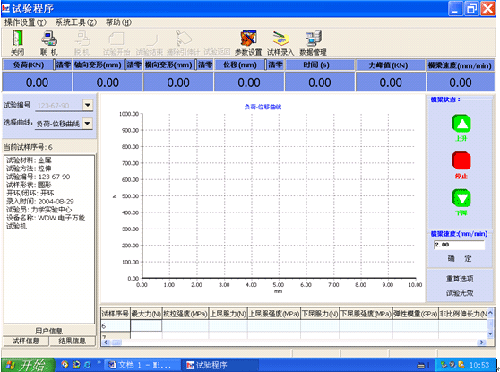The image size is (500, 372).
Task: Click the 力峰值(KN) value display
Action: [x=391, y=82]
